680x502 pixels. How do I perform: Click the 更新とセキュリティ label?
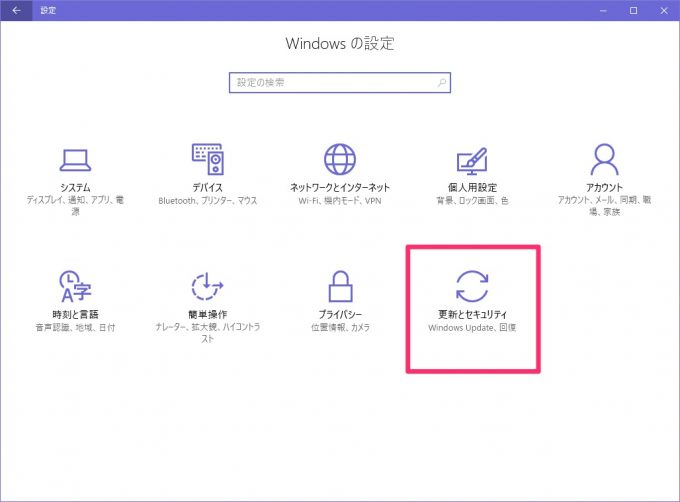pyautogui.click(x=472, y=314)
